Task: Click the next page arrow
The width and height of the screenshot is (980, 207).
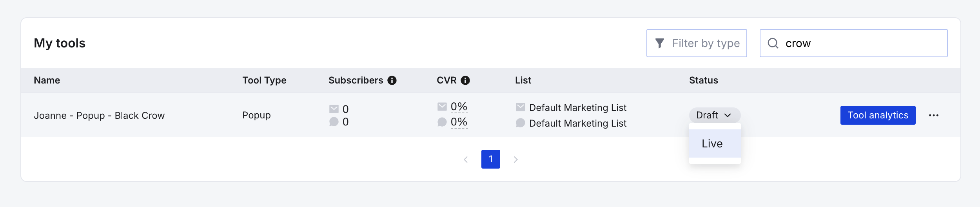Action: (x=516, y=160)
